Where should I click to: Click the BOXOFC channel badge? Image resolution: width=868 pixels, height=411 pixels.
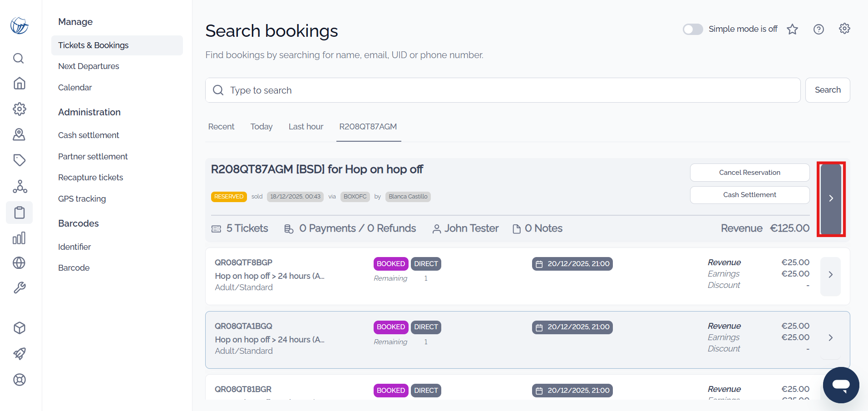(355, 197)
